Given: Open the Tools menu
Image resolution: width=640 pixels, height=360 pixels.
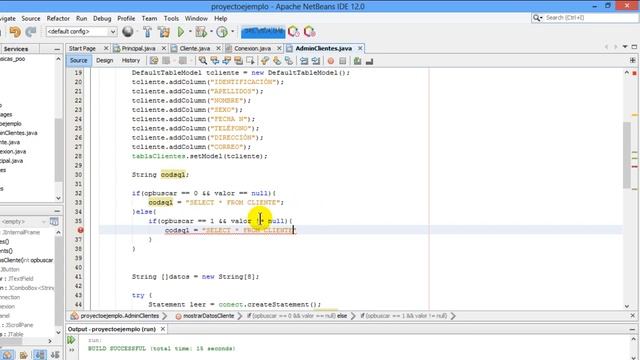Looking at the screenshot, I should 171,18.
